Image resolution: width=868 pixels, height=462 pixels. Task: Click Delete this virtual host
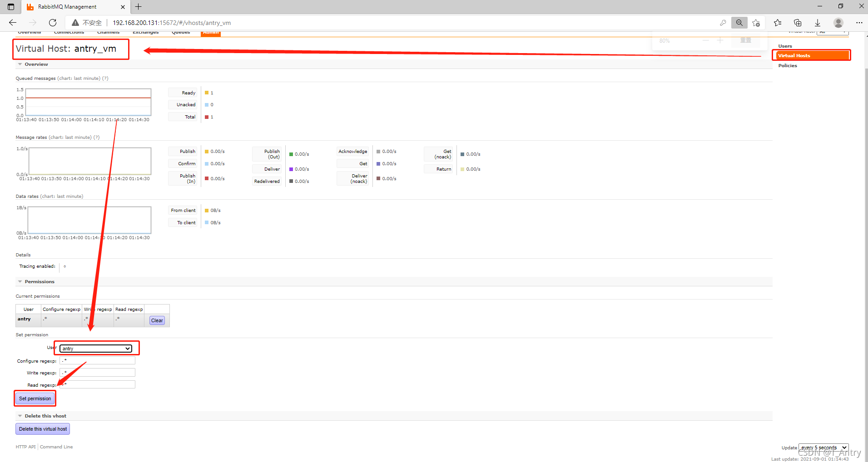click(x=43, y=429)
